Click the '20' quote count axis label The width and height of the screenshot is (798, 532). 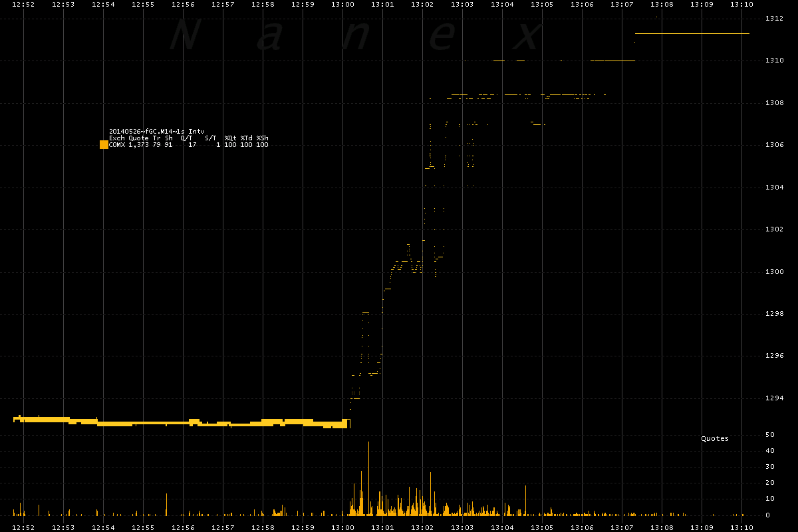[x=769, y=483]
